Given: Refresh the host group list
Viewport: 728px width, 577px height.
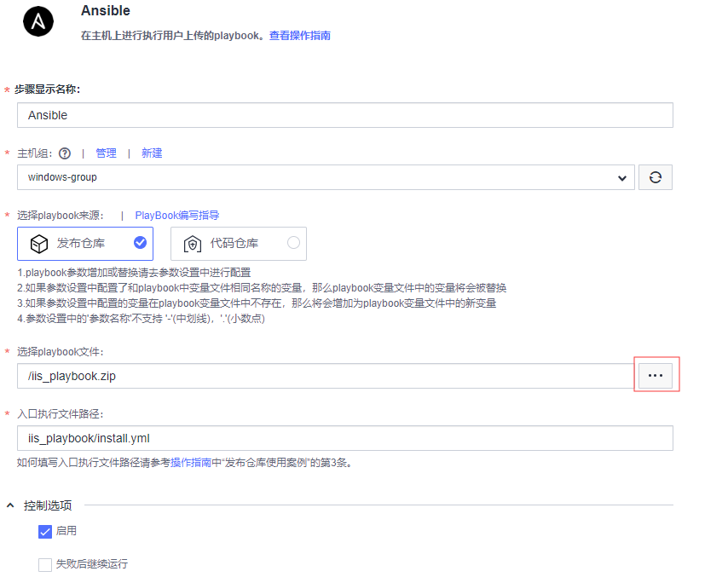Looking at the screenshot, I should [655, 177].
